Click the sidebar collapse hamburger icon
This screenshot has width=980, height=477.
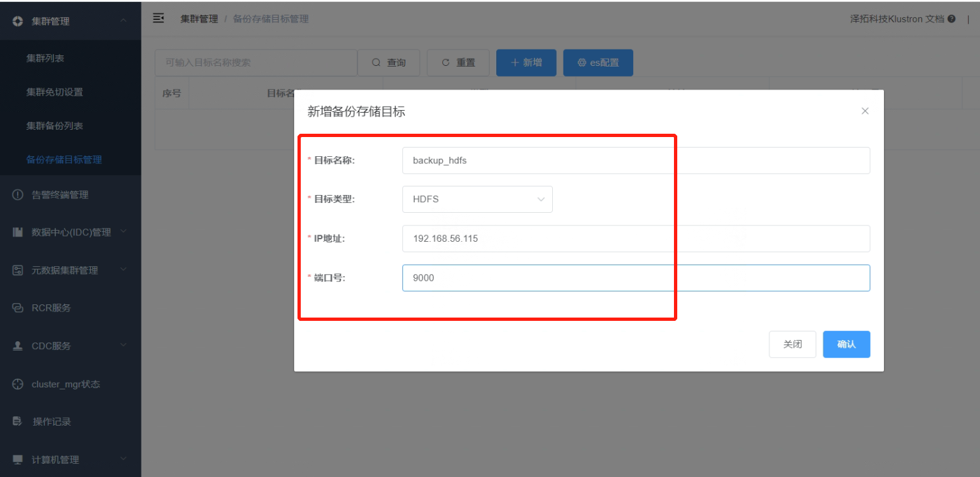159,18
